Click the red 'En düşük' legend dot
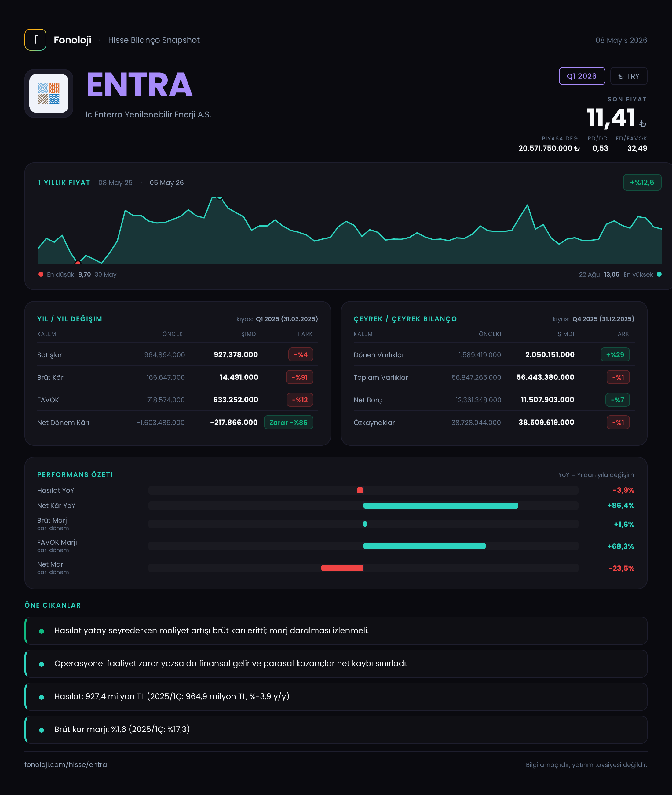The width and height of the screenshot is (672, 795). [41, 274]
